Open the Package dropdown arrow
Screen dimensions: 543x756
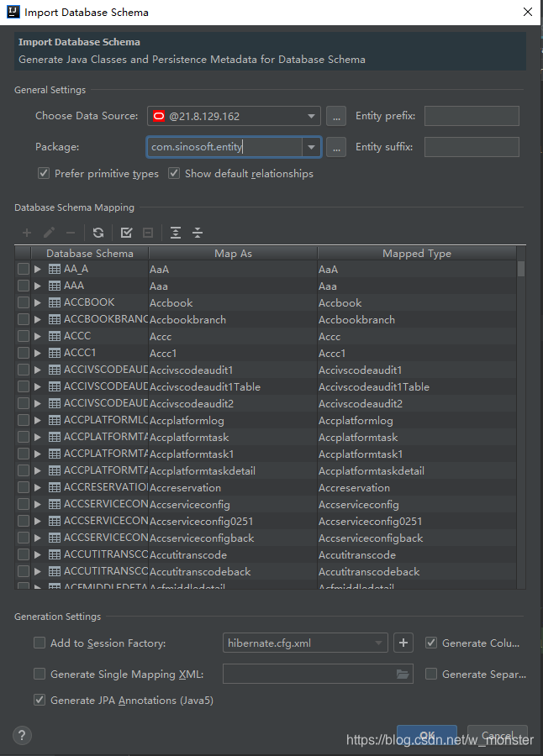click(311, 147)
